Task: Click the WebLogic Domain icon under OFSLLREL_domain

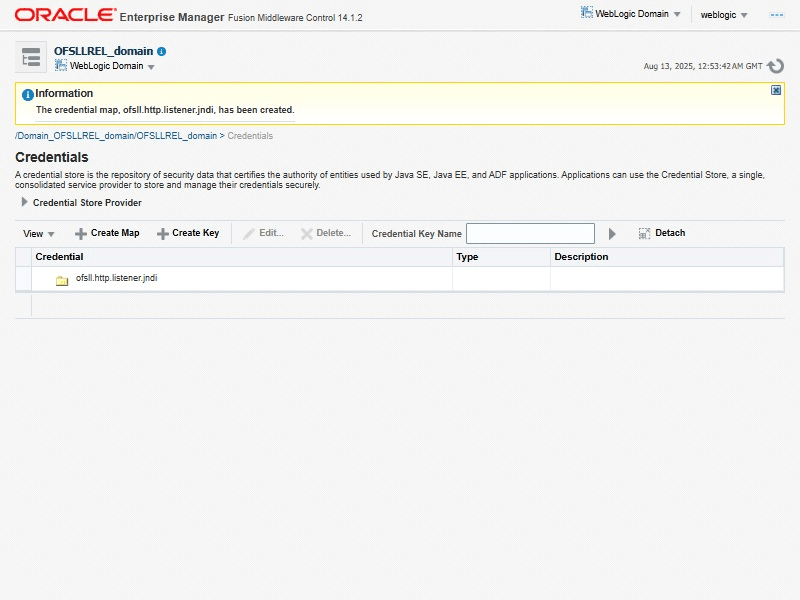Action: click(x=61, y=65)
